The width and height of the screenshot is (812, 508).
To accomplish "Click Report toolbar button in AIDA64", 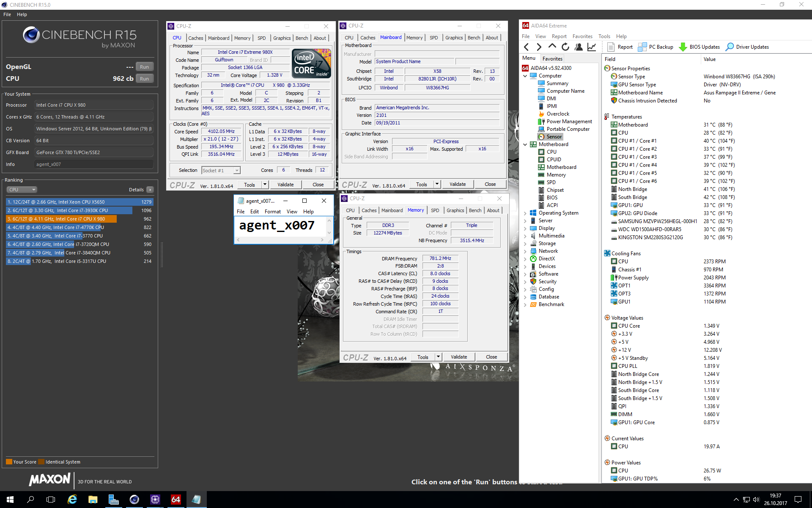I will tap(620, 47).
